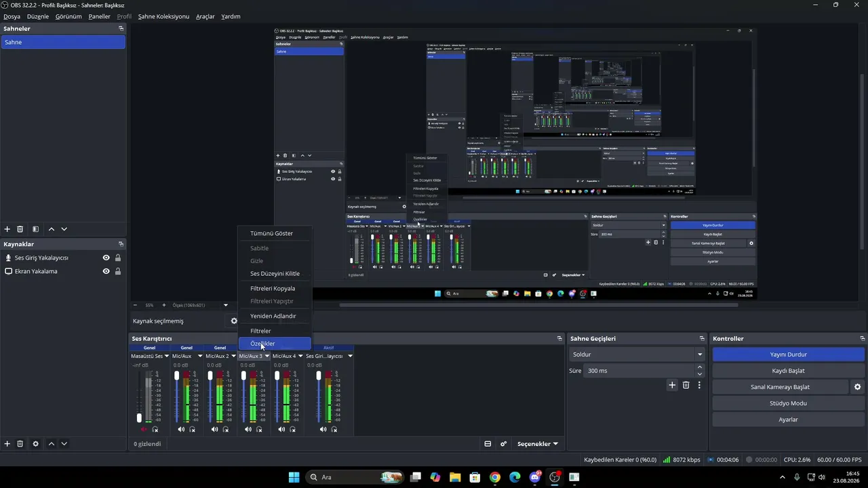Image resolution: width=868 pixels, height=488 pixels.
Task: Open properties gear in source toolbar
Action: tap(234, 321)
